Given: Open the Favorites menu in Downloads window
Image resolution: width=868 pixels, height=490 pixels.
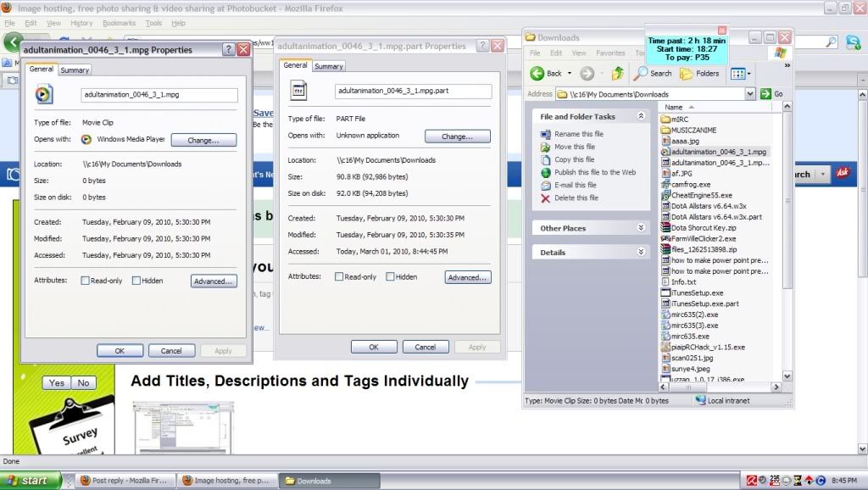Looking at the screenshot, I should 610,53.
